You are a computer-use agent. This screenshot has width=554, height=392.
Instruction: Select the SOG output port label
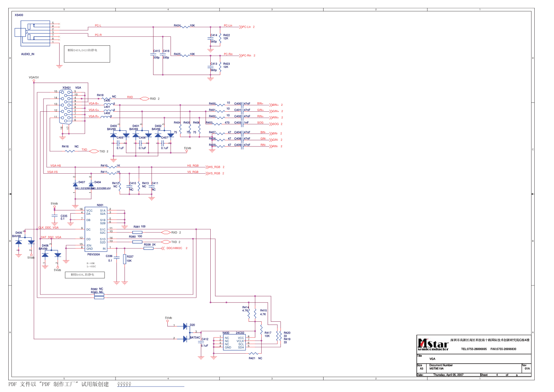point(275,124)
